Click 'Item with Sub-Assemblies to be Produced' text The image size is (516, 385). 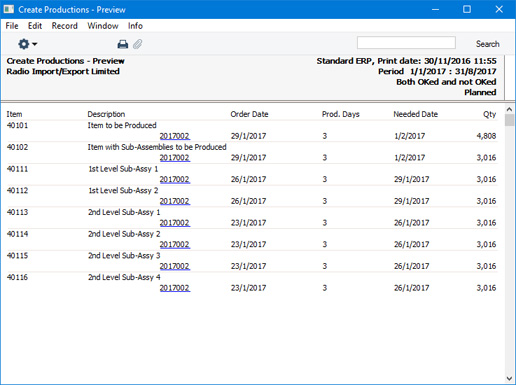coord(157,147)
